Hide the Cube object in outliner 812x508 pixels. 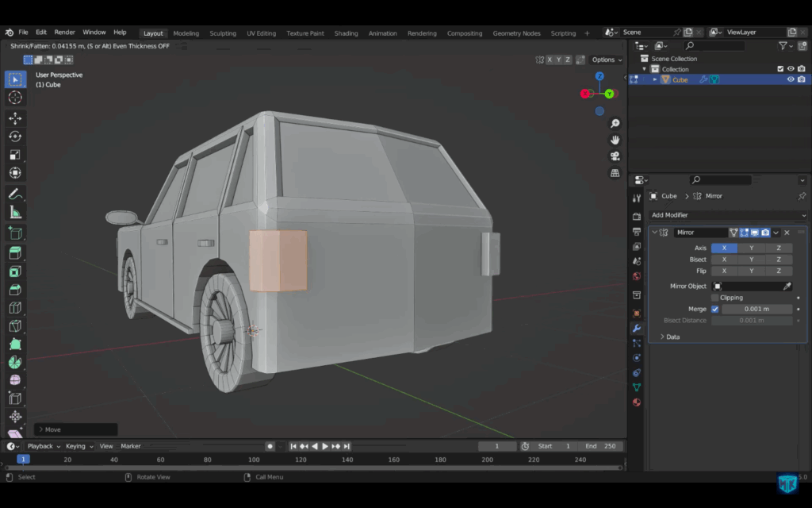pos(790,79)
